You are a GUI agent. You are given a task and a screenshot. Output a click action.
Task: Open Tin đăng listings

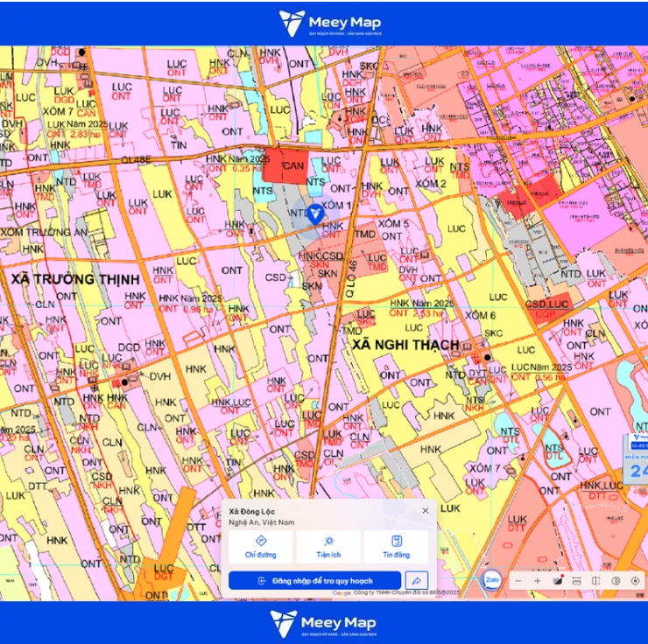click(x=397, y=547)
